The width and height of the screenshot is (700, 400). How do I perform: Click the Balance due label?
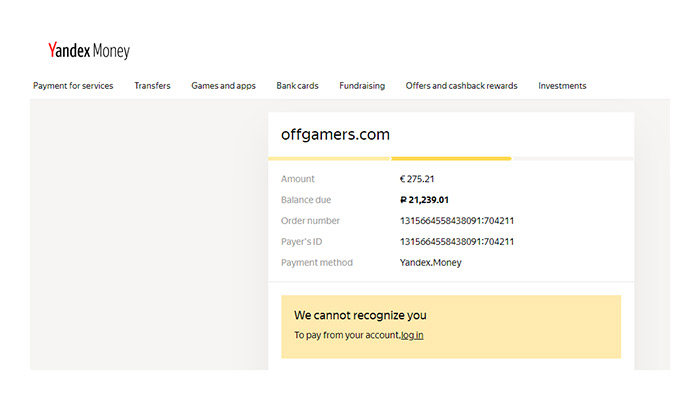[x=306, y=200]
